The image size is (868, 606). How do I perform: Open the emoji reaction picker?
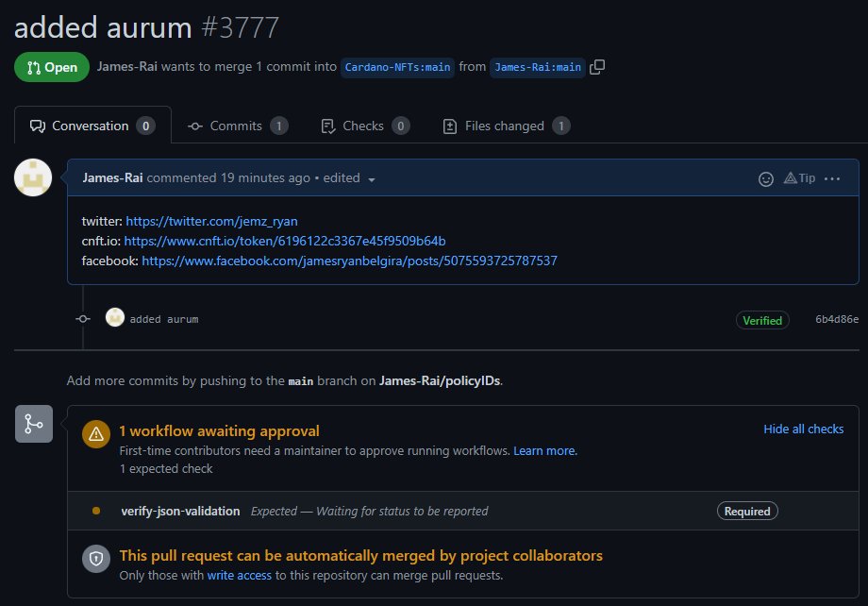[765, 179]
